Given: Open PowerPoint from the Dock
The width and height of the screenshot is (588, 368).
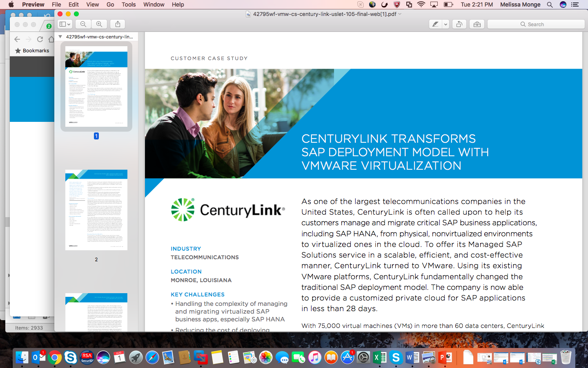Looking at the screenshot, I should pos(445,357).
